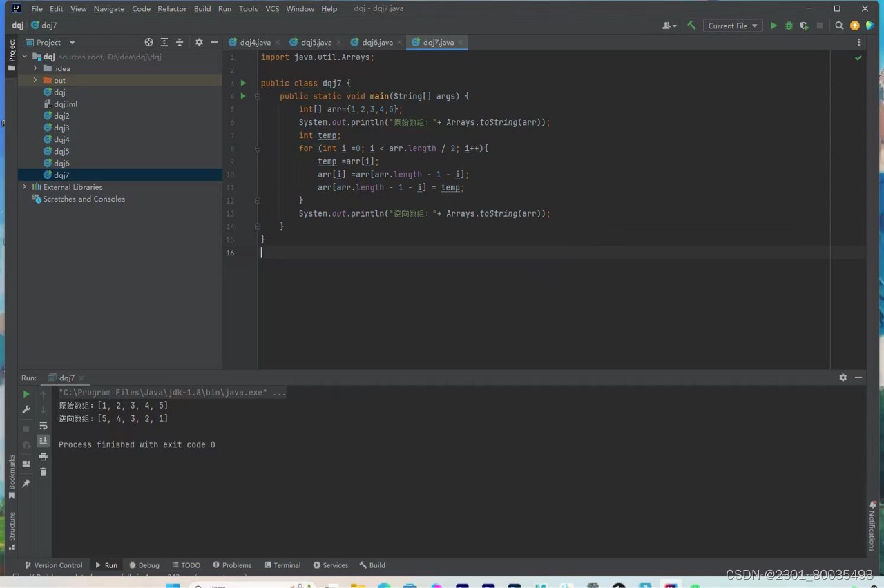
Task: Open the Version Control tool window
Action: (53, 565)
